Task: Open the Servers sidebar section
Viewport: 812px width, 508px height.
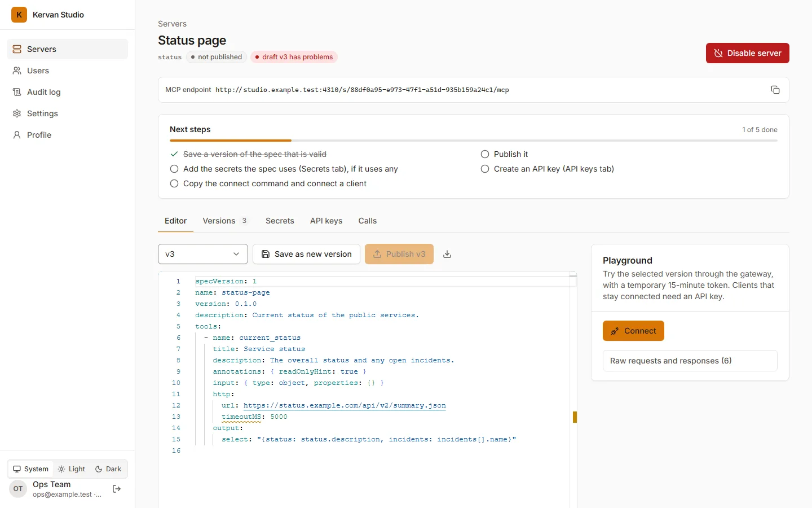Action: [x=67, y=49]
